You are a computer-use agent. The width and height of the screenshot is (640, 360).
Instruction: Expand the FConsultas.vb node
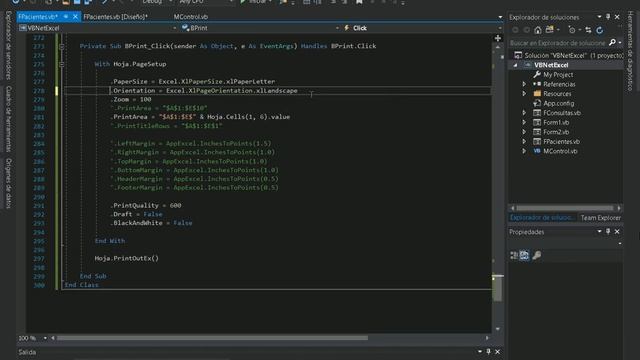(x=524, y=113)
